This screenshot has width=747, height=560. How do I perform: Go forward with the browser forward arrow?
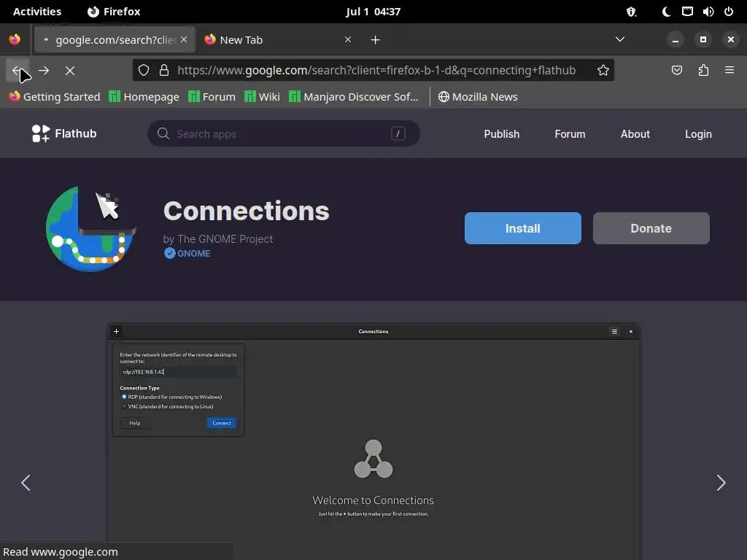click(44, 71)
